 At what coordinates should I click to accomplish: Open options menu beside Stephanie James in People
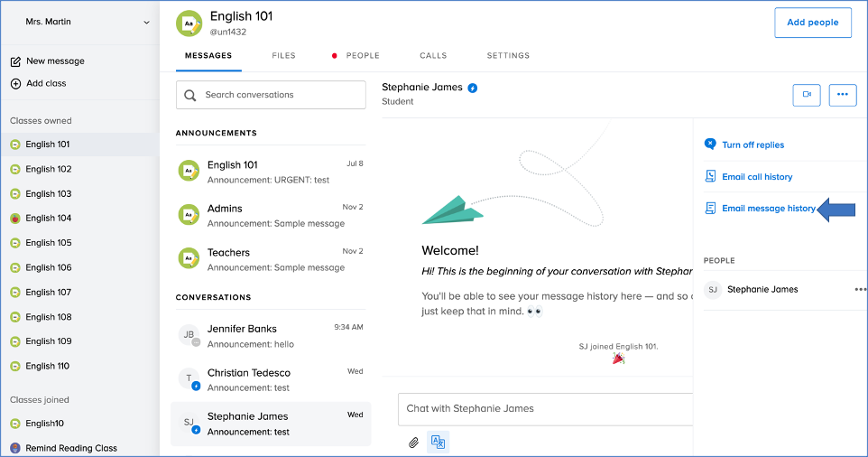(x=860, y=290)
